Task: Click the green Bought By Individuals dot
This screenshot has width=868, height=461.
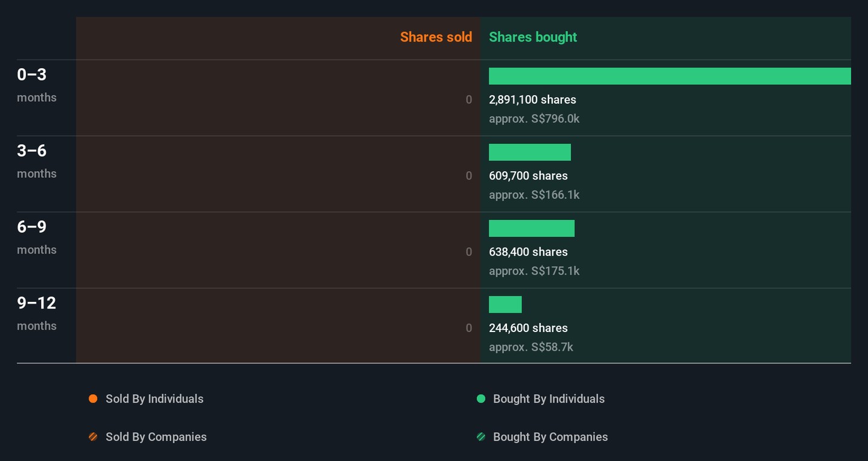Action: coord(481,399)
